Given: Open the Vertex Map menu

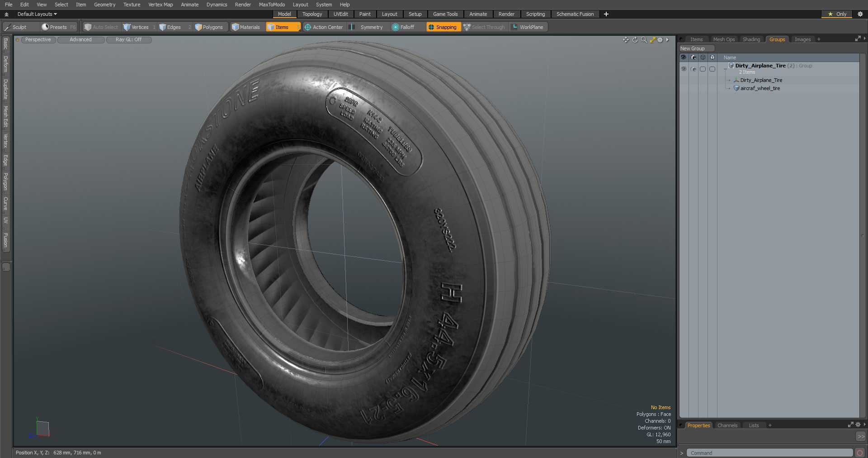Looking at the screenshot, I should pyautogui.click(x=160, y=5).
